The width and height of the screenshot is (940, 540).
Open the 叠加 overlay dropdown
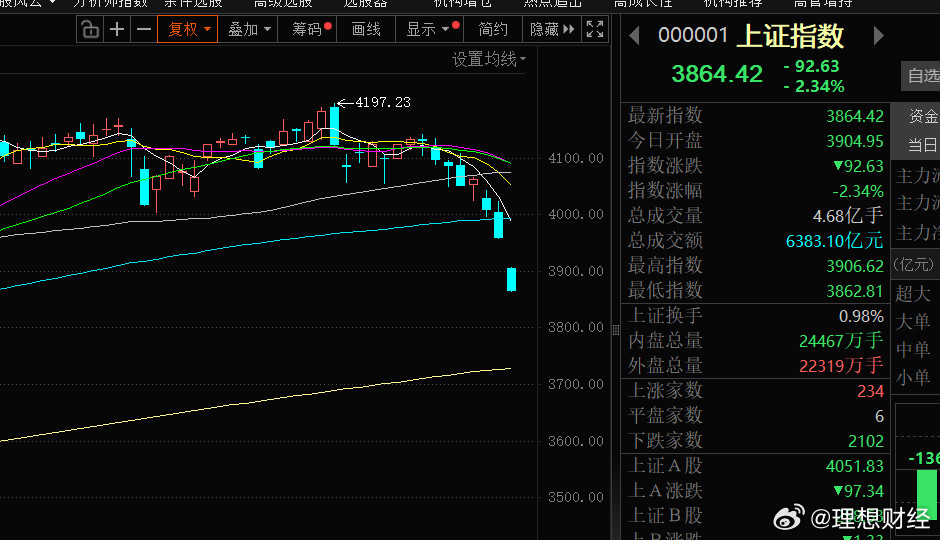(x=248, y=29)
